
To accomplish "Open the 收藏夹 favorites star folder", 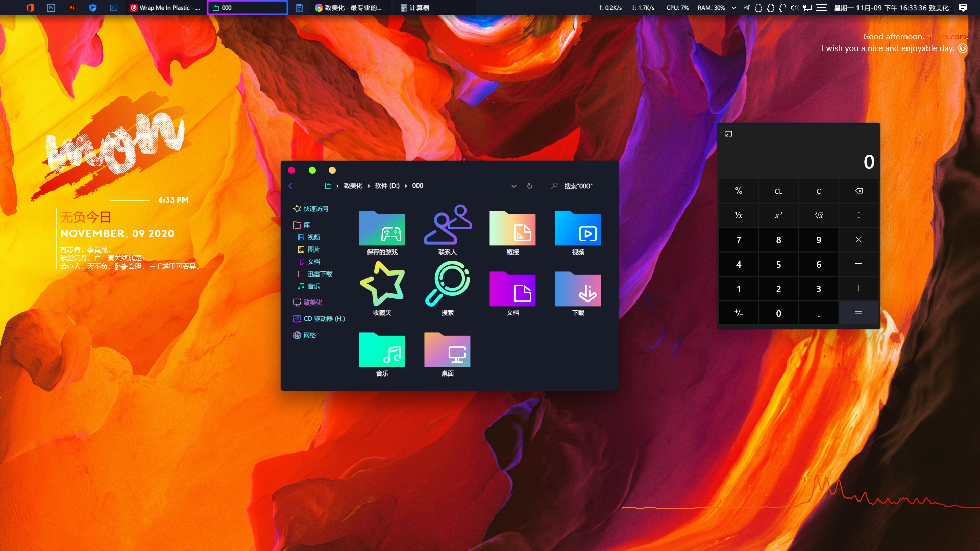I will pos(382,284).
